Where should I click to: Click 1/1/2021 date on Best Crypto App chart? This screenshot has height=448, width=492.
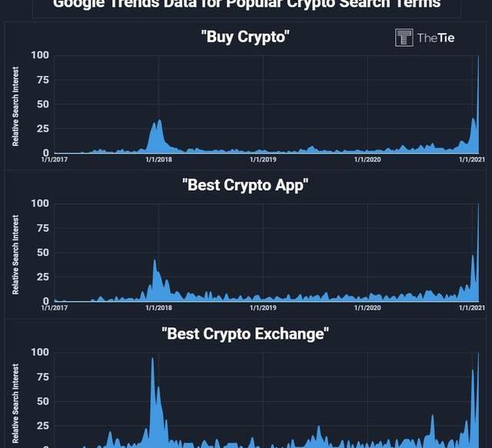pos(472,308)
